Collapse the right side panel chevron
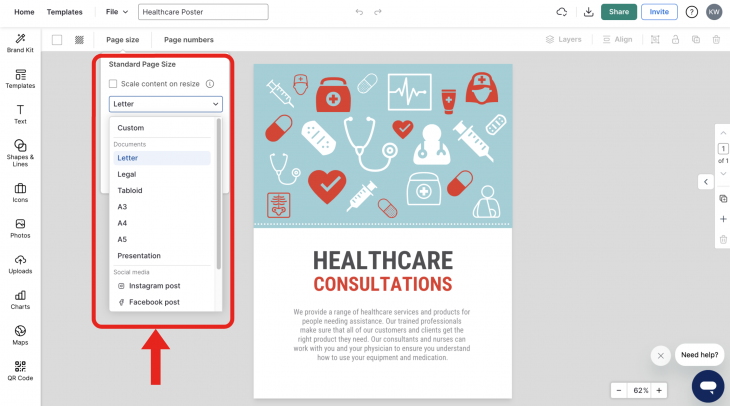This screenshot has height=406, width=730. pos(704,181)
